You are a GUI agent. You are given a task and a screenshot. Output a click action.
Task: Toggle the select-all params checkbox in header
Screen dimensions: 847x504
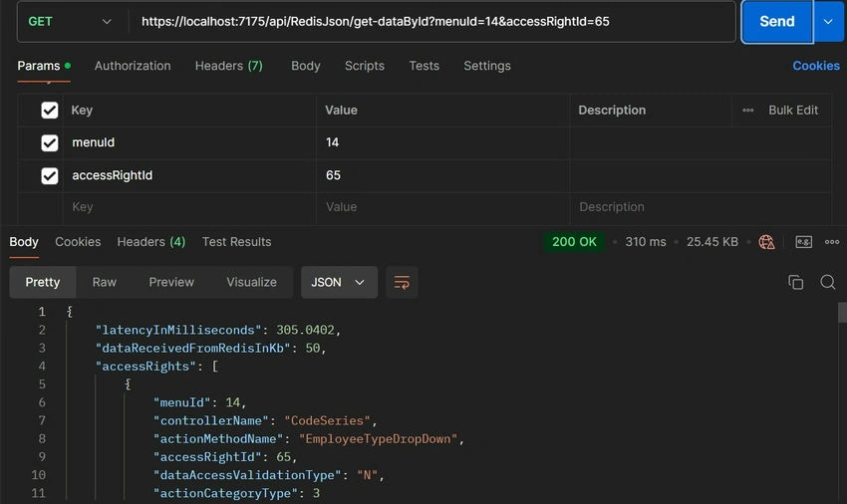tap(50, 111)
